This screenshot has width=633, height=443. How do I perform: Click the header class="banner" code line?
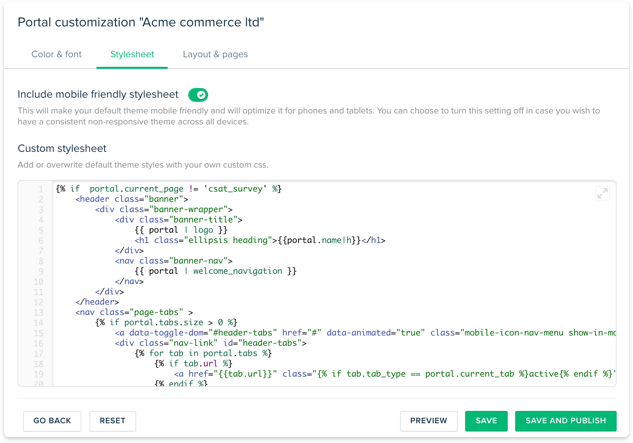pos(132,199)
